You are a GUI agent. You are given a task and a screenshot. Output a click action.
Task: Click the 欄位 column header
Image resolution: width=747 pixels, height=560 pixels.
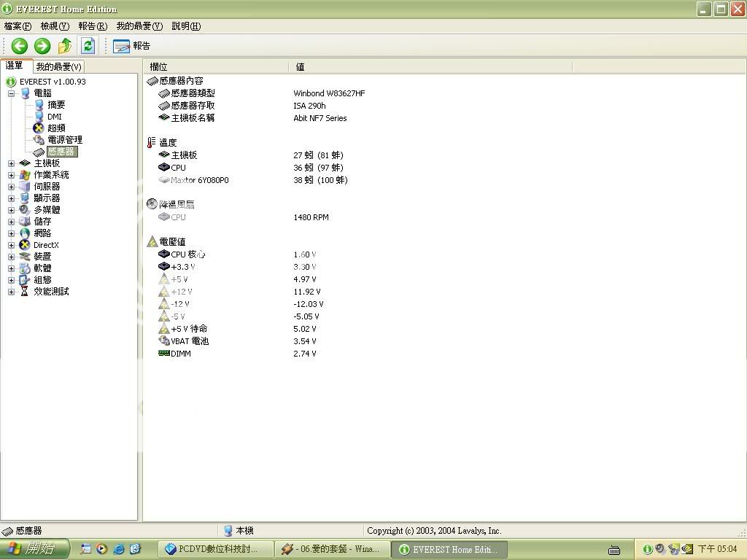coord(159,66)
